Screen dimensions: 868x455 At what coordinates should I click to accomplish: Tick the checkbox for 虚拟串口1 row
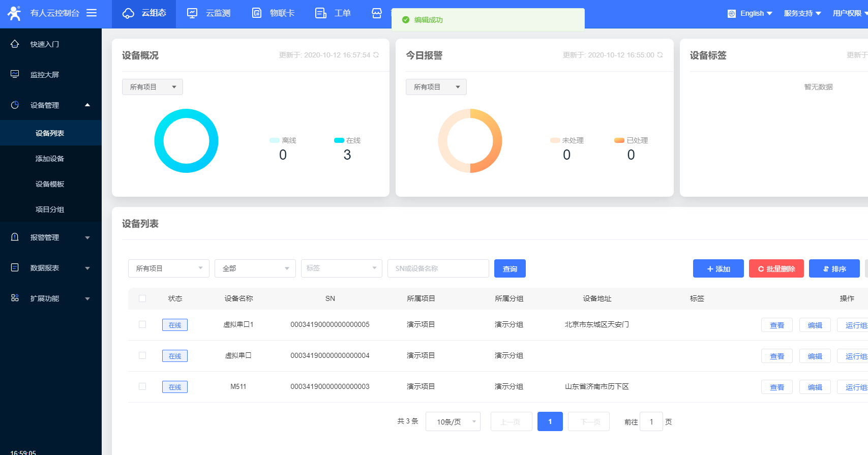point(142,324)
